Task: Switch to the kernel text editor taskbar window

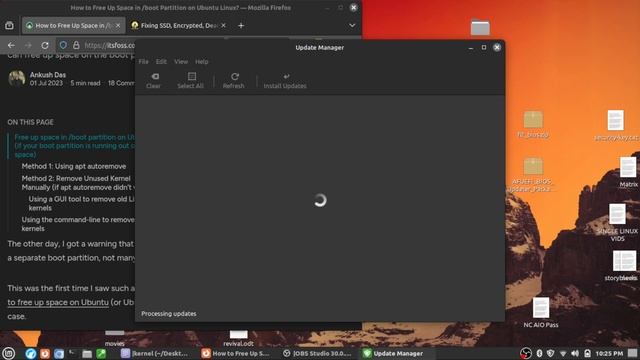Action: [155, 353]
